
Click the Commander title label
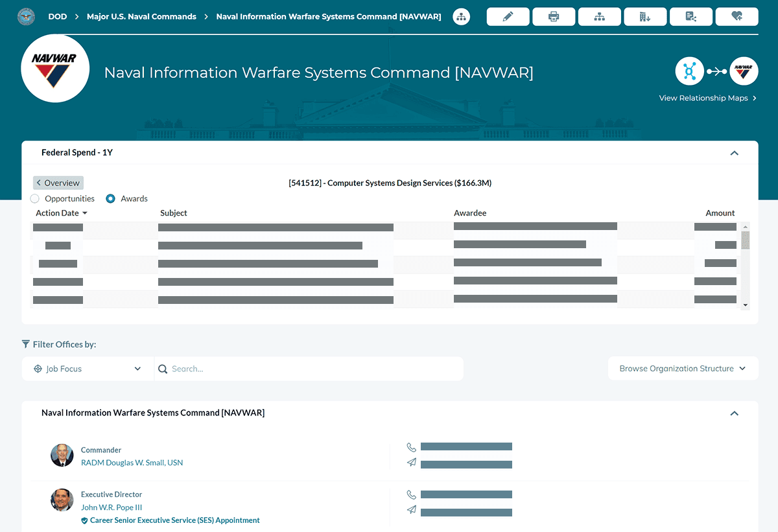[101, 450]
